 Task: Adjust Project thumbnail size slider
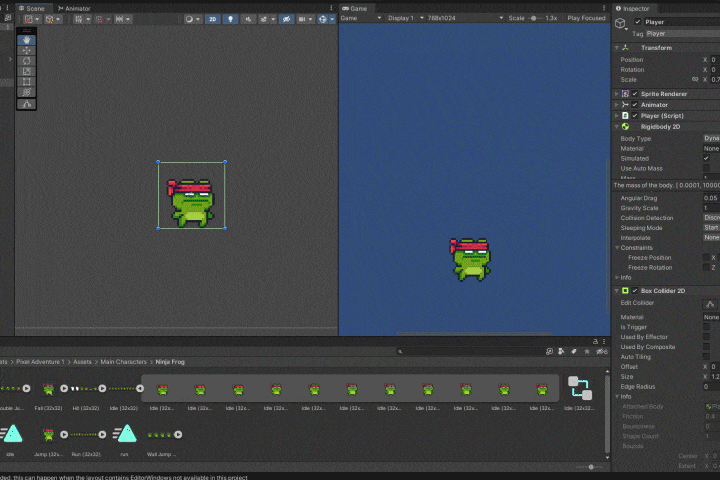click(x=591, y=467)
